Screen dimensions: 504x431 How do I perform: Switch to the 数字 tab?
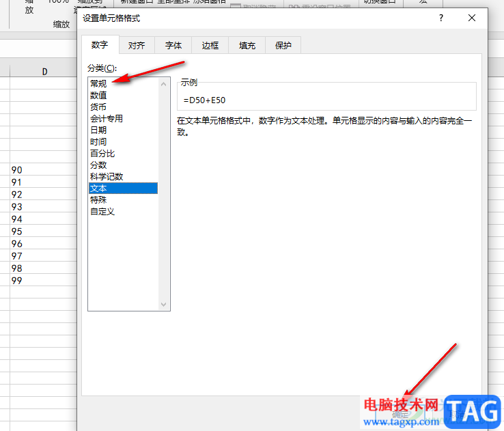[100, 45]
